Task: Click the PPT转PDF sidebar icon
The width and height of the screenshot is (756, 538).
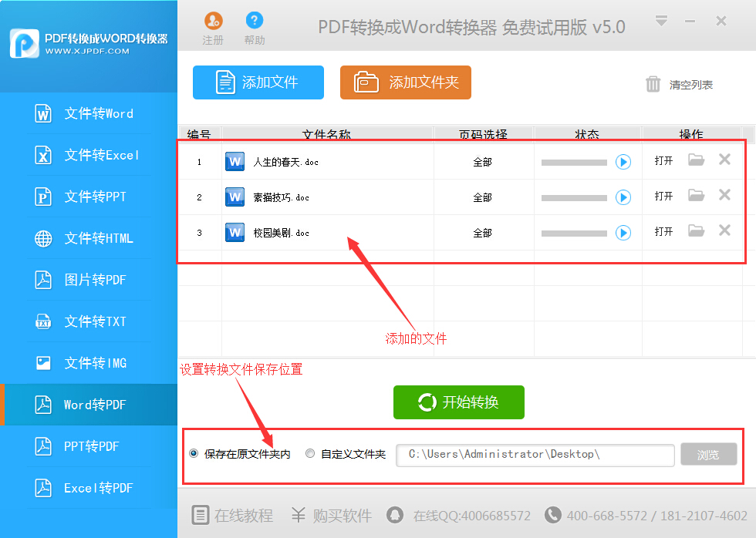Action: coord(43,446)
